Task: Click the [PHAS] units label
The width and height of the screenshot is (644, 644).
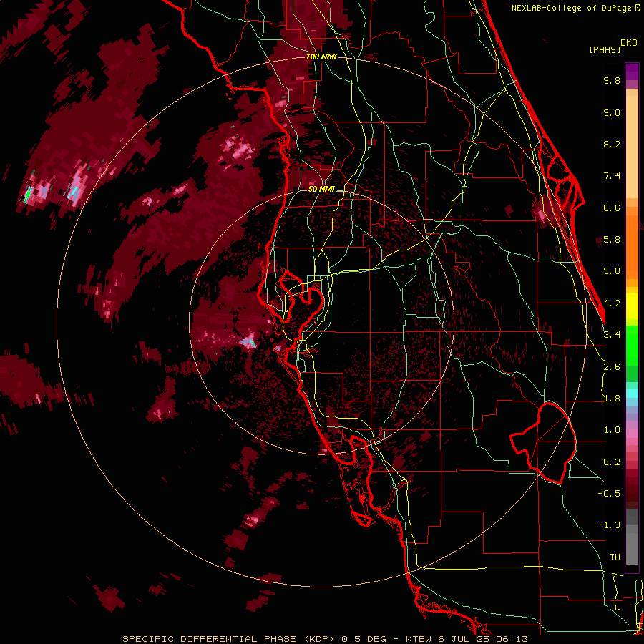Action: coord(605,49)
